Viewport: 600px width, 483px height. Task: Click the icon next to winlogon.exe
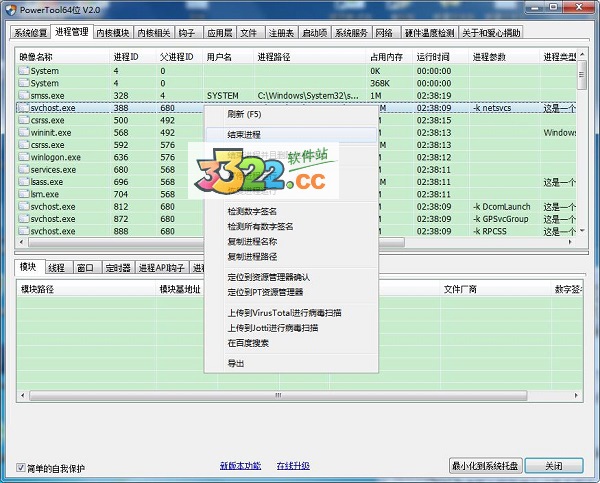[x=24, y=157]
